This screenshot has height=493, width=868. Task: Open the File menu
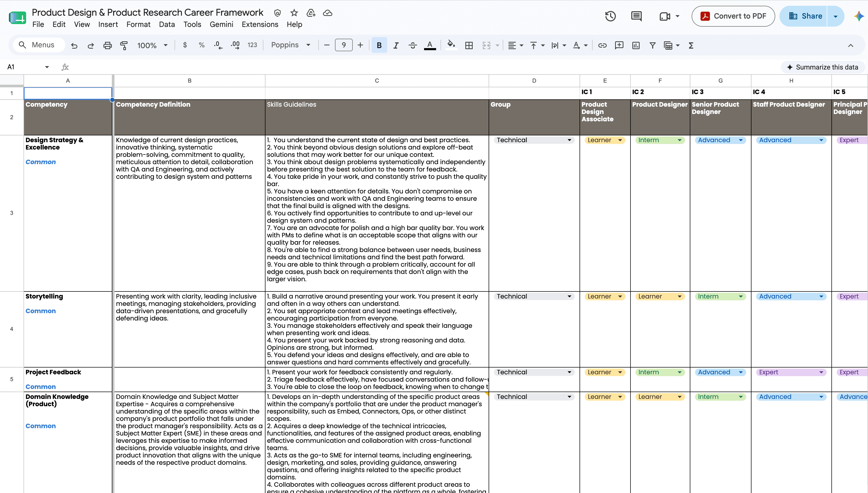tap(38, 24)
